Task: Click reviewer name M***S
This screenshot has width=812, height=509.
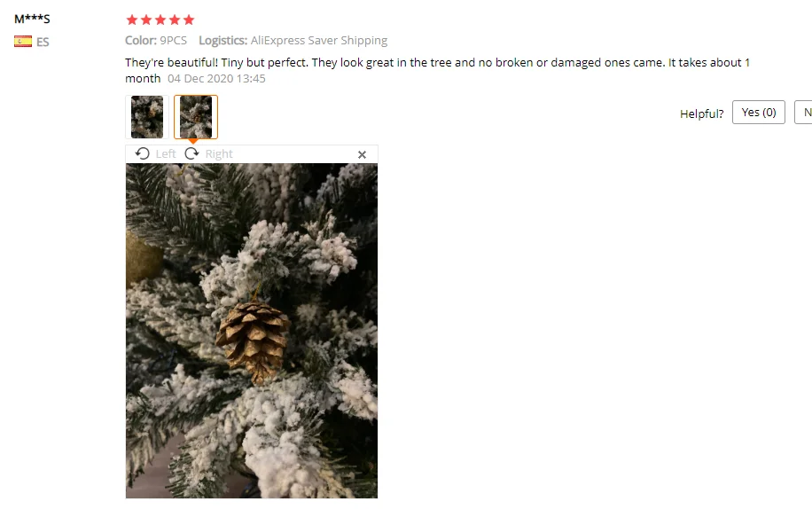Action: [32, 20]
